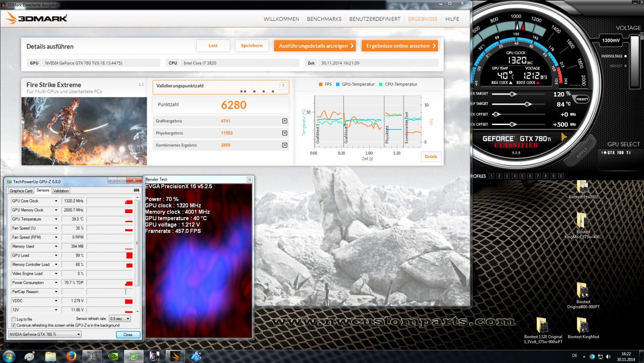Go to WILLKOMMEN tab in 3DMark
Viewport: 644px width, 363px height.
pyautogui.click(x=281, y=19)
